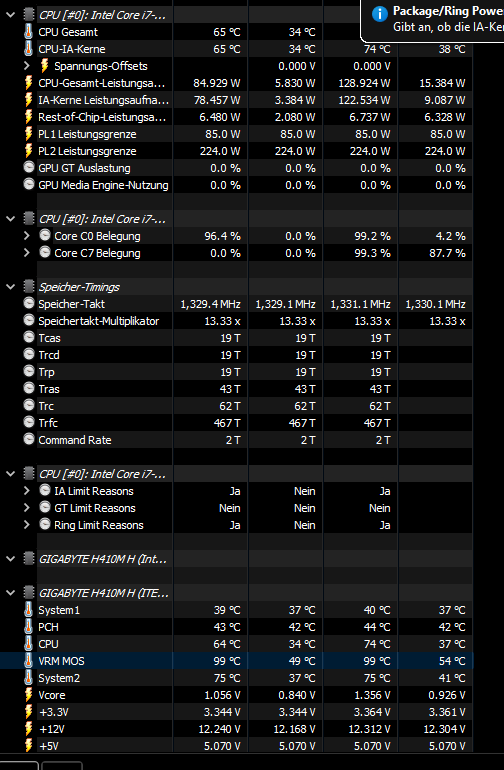Viewport: 504px width, 770px height.
Task: Click the GIGABYTE H410M H (Int...) header
Action: tap(103, 559)
